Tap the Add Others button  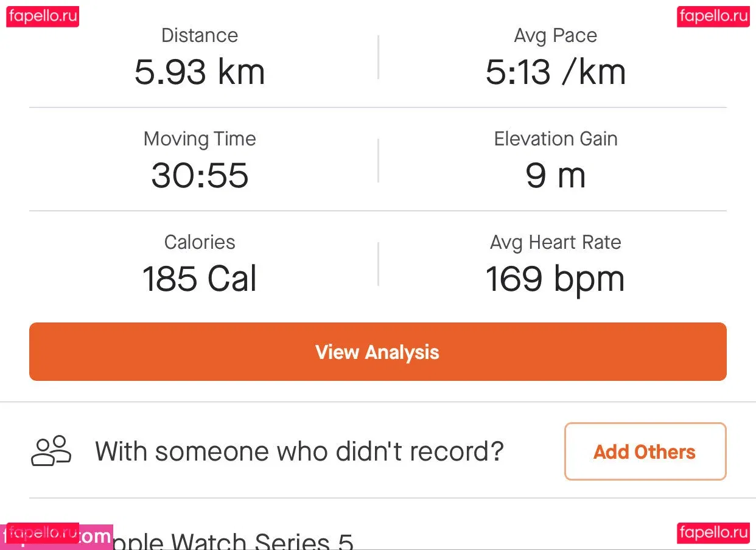645,451
